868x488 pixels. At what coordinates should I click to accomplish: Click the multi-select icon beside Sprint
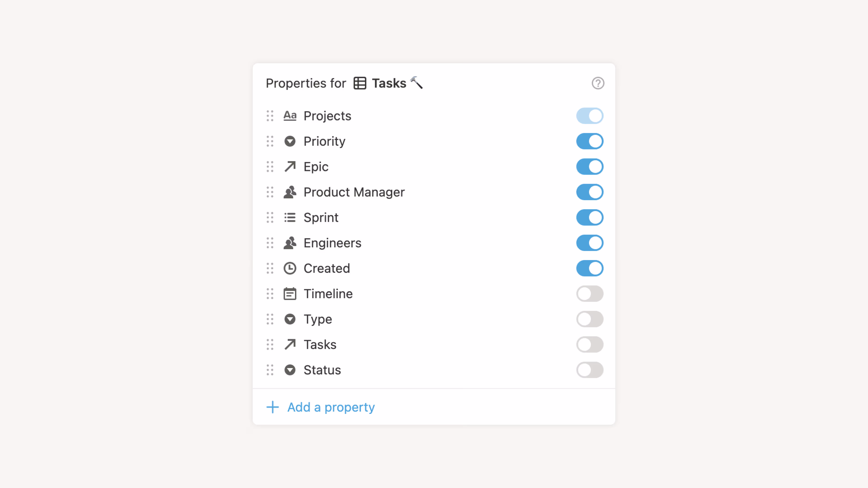pos(290,218)
